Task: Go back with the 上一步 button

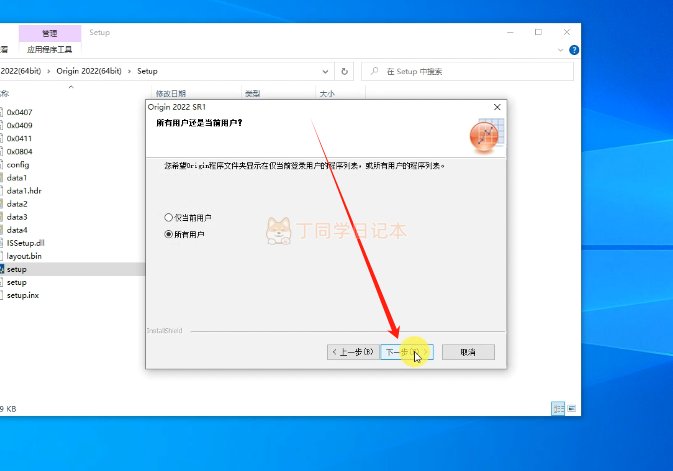Action: 353,352
